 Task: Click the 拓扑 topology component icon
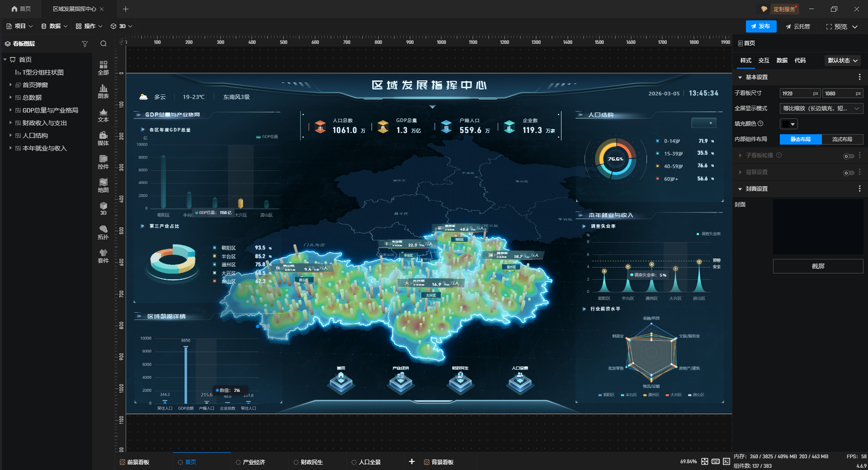[103, 232]
